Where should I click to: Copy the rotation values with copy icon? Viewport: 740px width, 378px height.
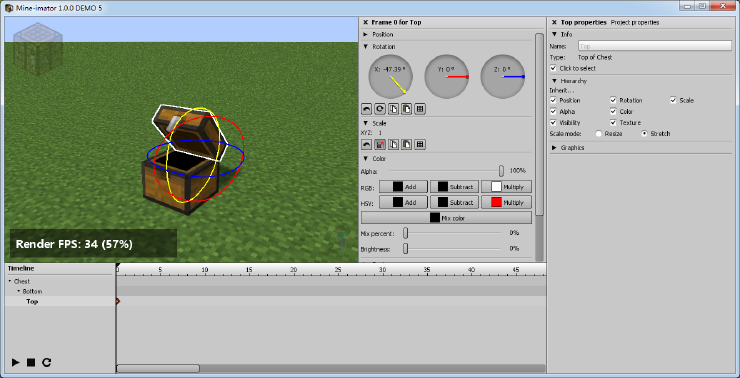click(393, 109)
